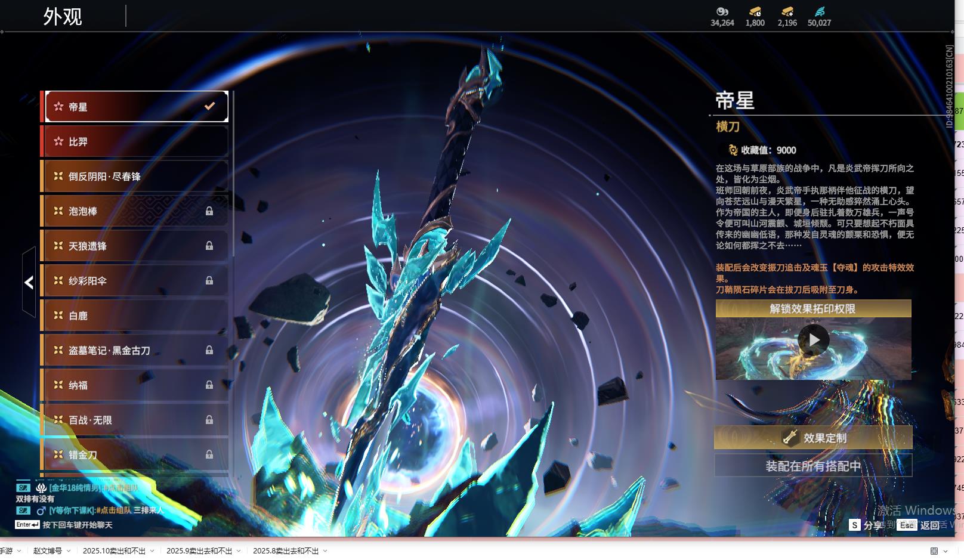Click the 外观 page title
Image resolution: width=964 pixels, height=560 pixels.
click(63, 16)
